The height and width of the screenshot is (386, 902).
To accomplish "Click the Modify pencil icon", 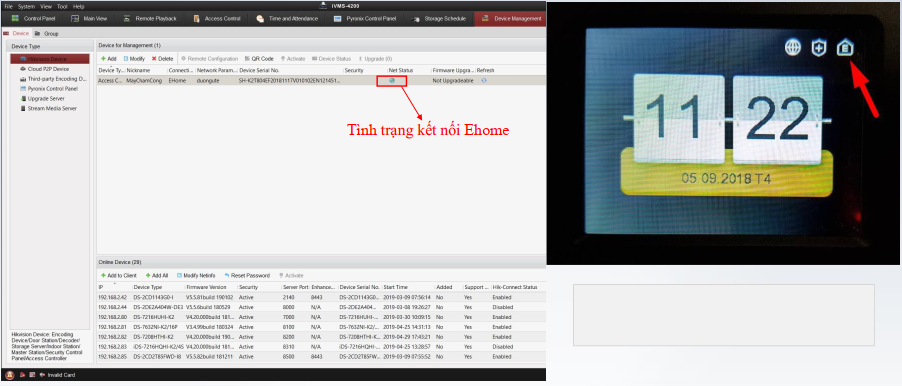I will 125,59.
